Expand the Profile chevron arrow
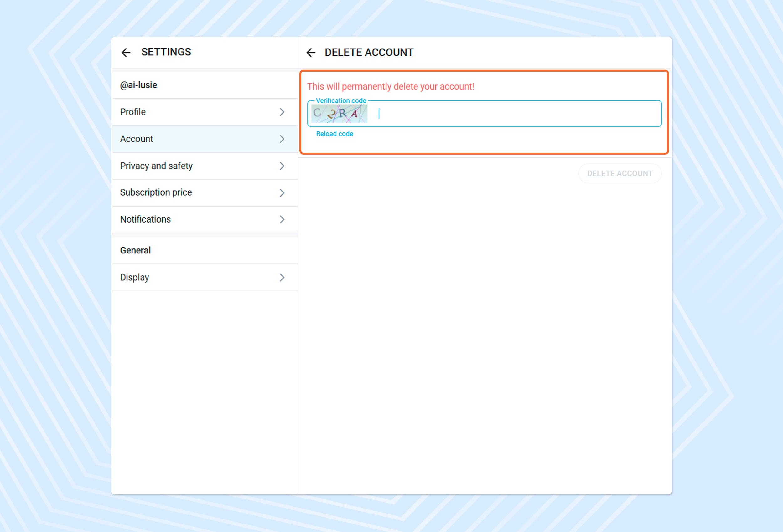 coord(282,112)
